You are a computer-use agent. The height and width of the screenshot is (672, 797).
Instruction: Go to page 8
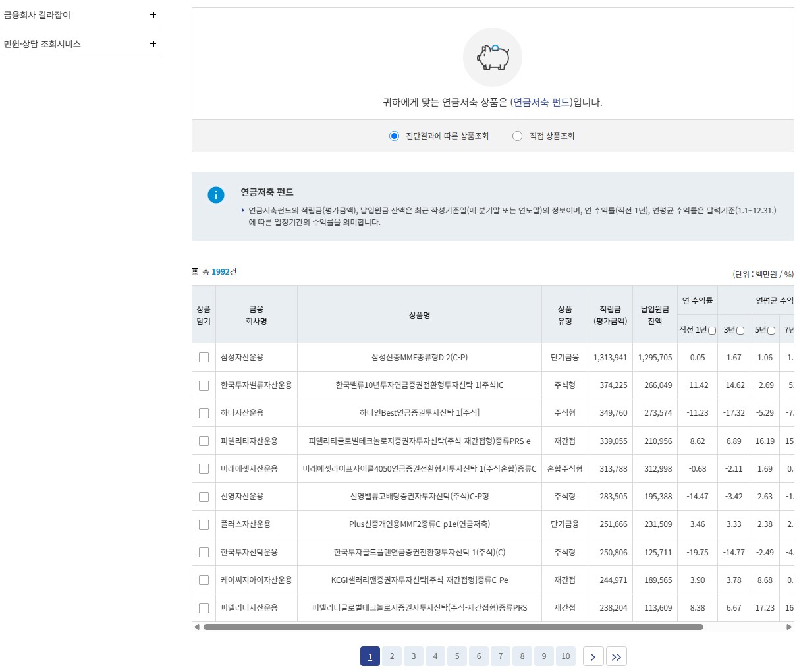522,656
